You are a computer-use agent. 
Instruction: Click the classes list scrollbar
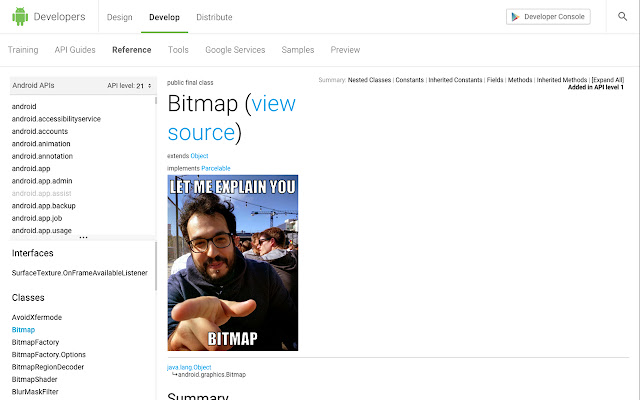coord(156,266)
